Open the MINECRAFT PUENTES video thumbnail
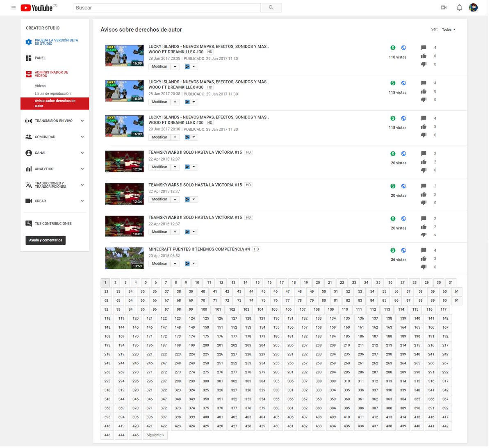This screenshot has width=492, height=448. (x=125, y=258)
